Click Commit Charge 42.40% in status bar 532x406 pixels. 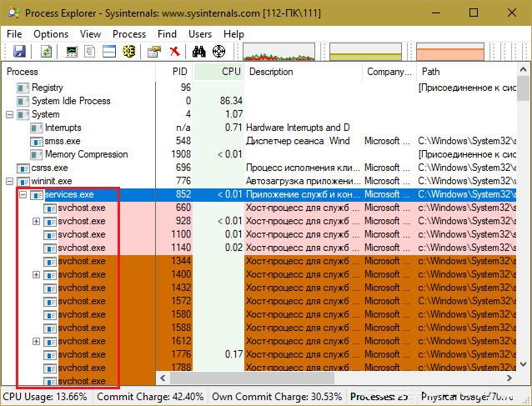click(x=150, y=397)
